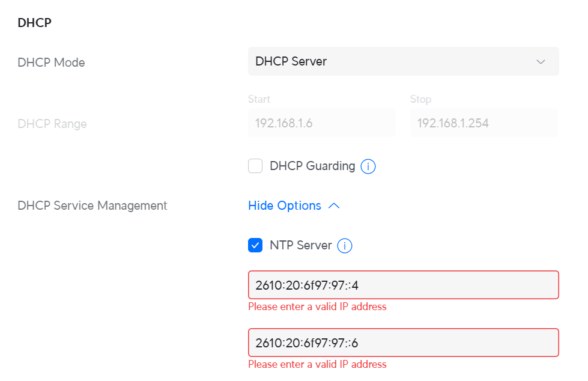Show DHCP Guarding info tooltip icon
588x381 pixels.
(368, 166)
